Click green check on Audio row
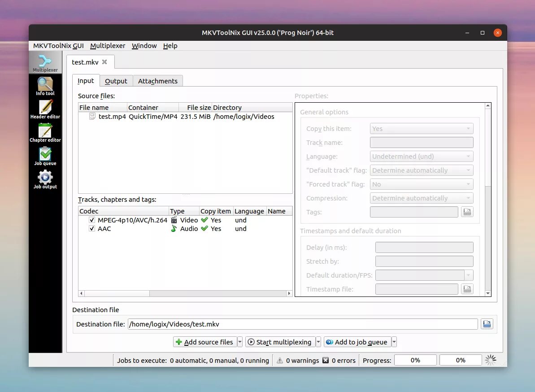The width and height of the screenshot is (535, 392). tap(204, 229)
